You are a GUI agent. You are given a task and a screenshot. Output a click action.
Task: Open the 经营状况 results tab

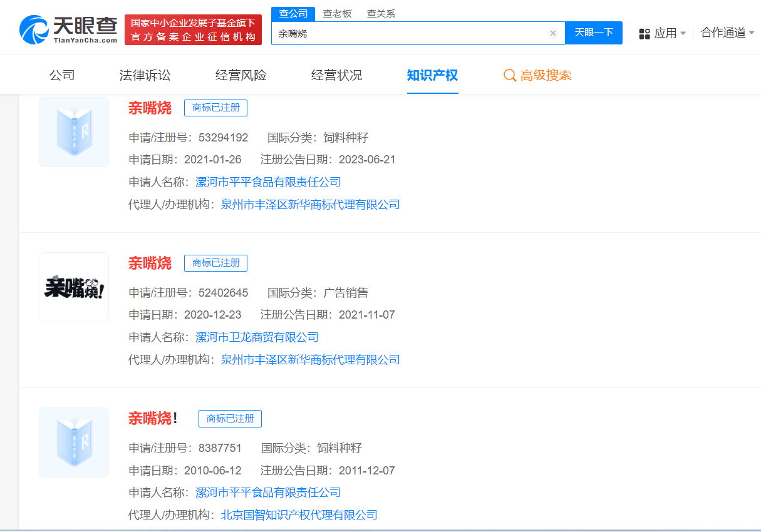(336, 76)
